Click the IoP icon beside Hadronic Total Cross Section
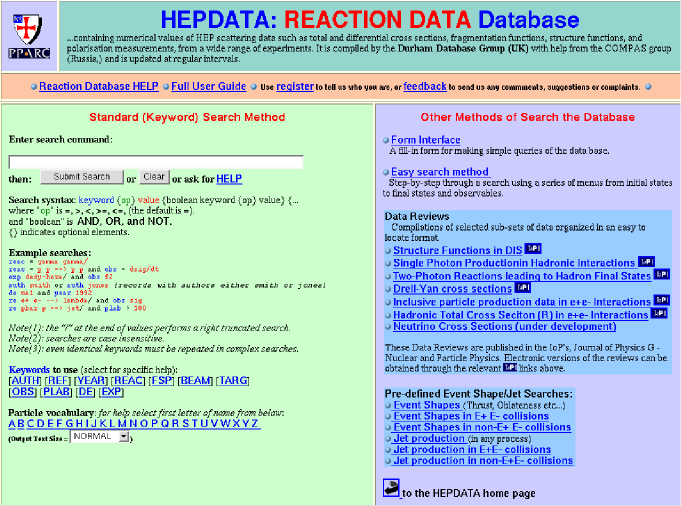 tap(659, 313)
